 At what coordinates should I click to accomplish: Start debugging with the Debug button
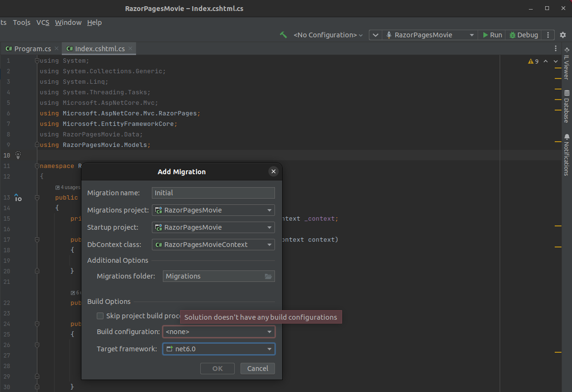click(523, 34)
